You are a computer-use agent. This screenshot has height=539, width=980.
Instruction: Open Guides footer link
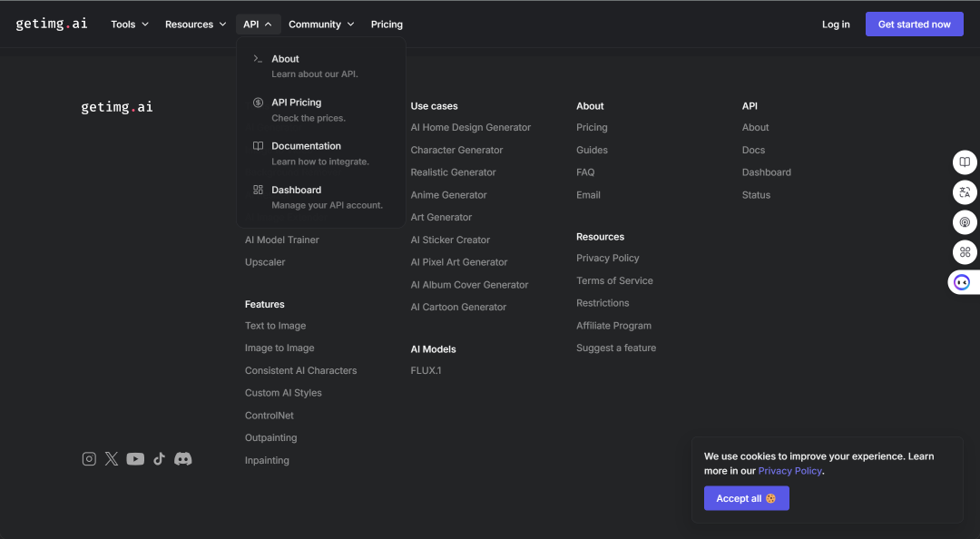pos(592,150)
